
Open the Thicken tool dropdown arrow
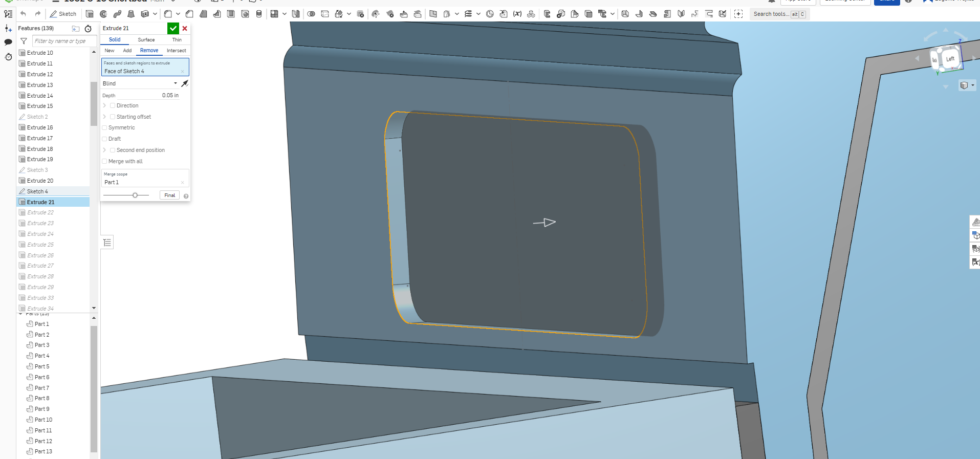point(155,14)
